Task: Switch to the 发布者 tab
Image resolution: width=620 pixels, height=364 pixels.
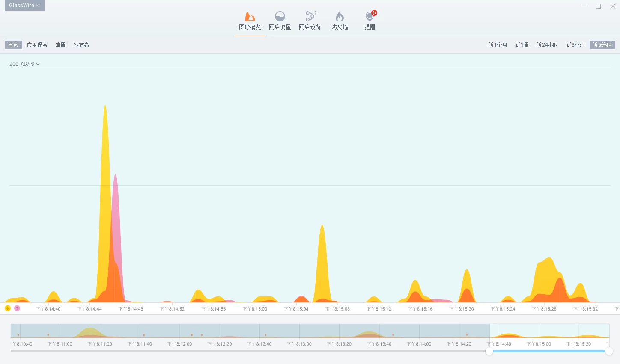Action: (81, 45)
